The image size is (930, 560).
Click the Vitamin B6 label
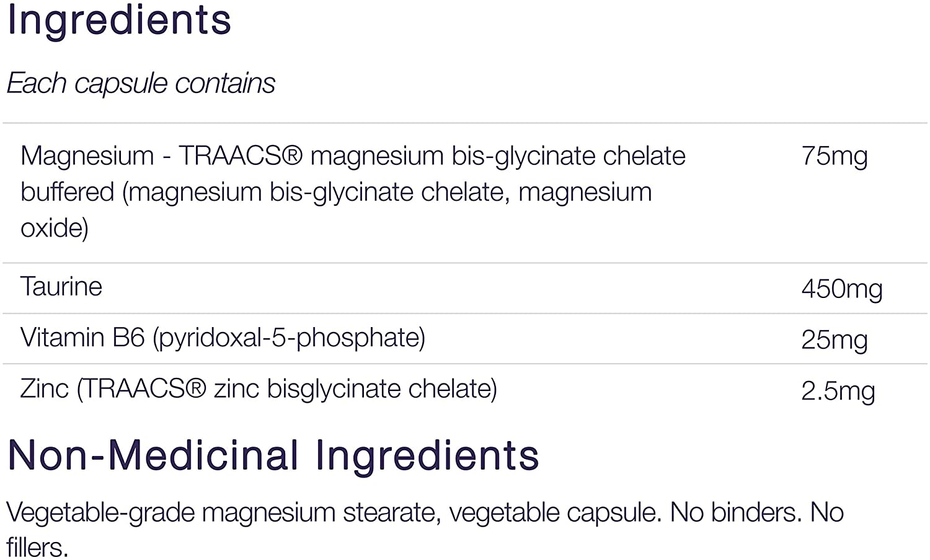pos(82,338)
